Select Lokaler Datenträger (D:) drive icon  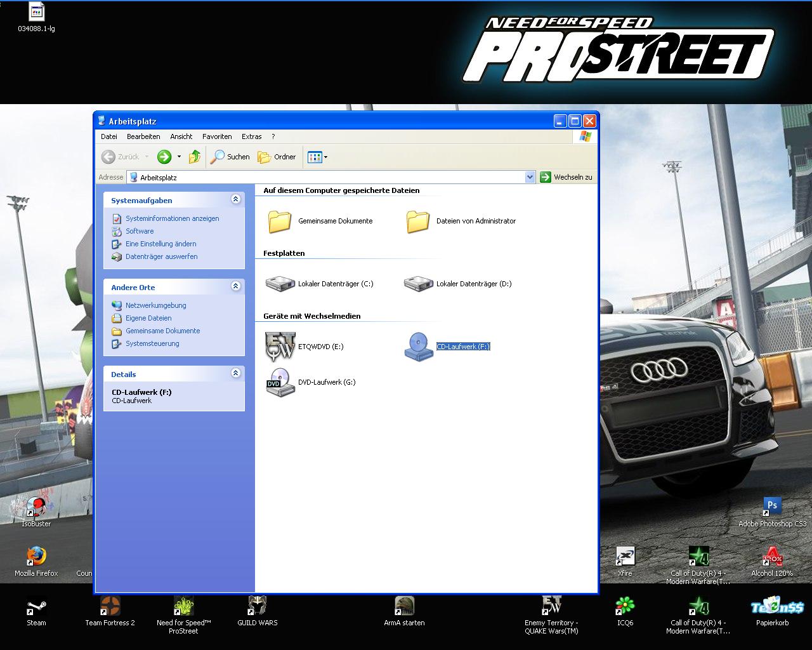(x=419, y=284)
